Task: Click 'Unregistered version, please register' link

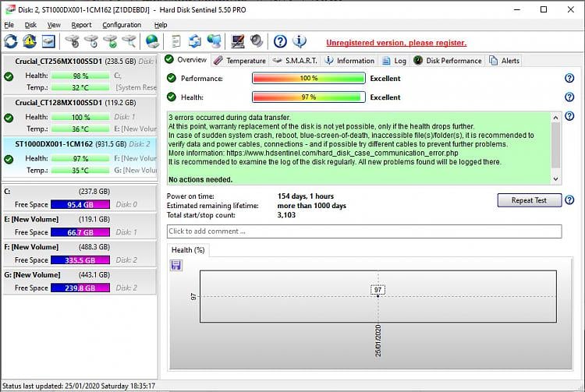Action: tap(396, 43)
